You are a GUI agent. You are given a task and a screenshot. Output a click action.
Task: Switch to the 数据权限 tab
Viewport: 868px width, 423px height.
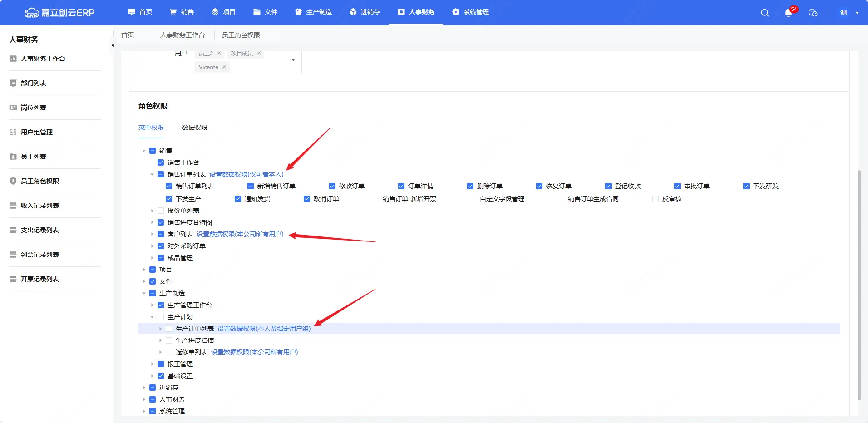tap(194, 128)
